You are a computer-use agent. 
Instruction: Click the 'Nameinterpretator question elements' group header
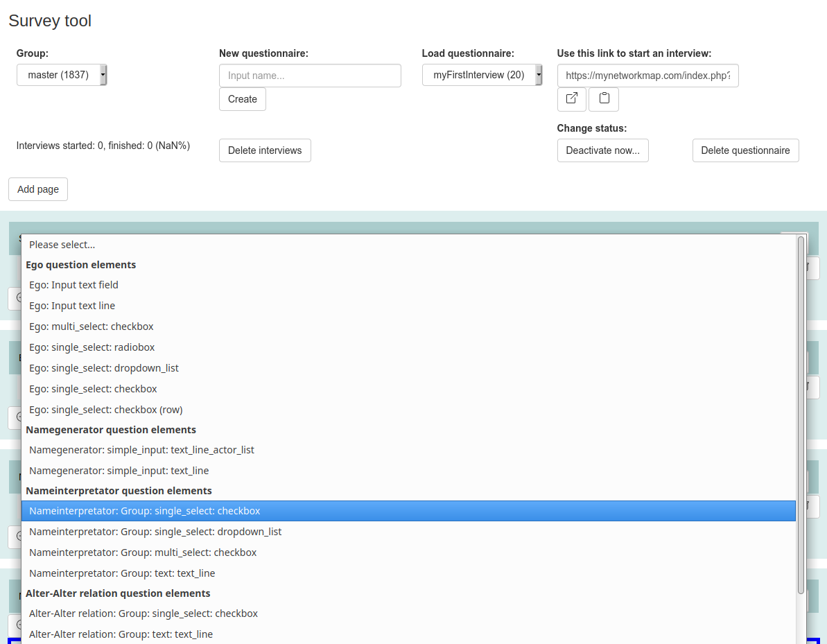[x=119, y=491]
